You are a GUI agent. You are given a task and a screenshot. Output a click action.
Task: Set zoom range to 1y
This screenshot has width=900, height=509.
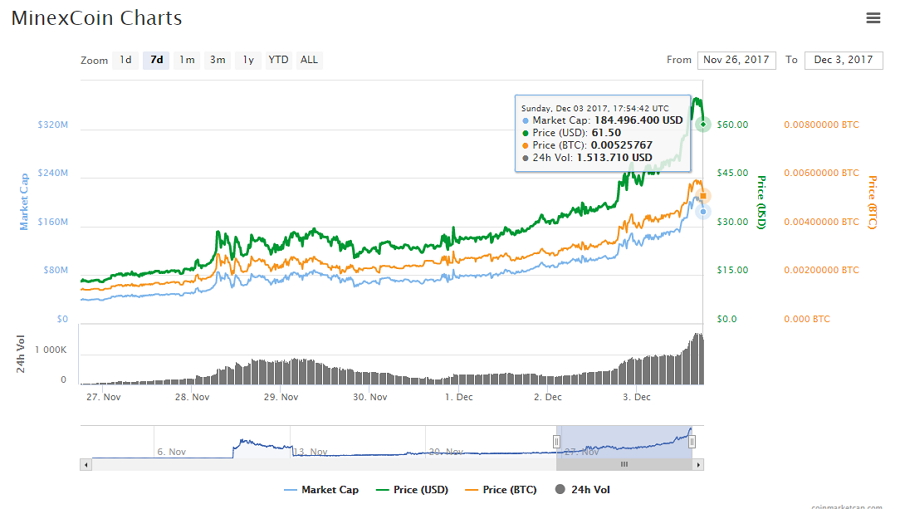248,60
